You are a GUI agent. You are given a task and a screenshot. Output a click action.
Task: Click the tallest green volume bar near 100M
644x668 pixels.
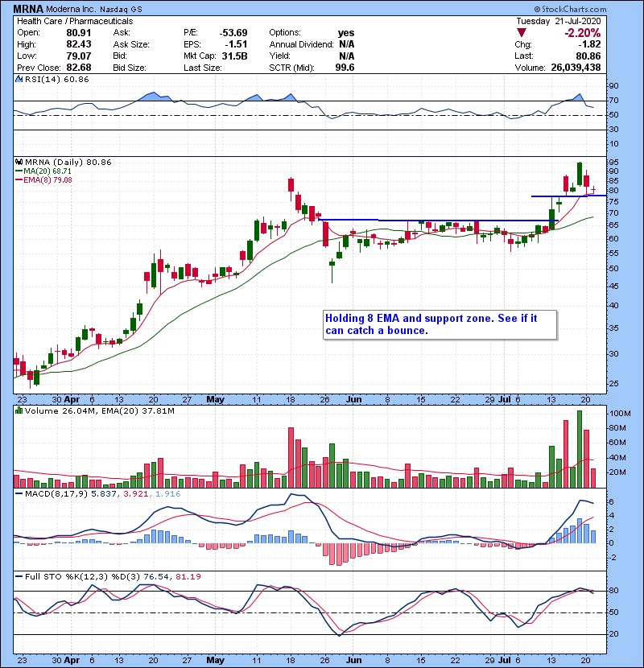[580, 449]
